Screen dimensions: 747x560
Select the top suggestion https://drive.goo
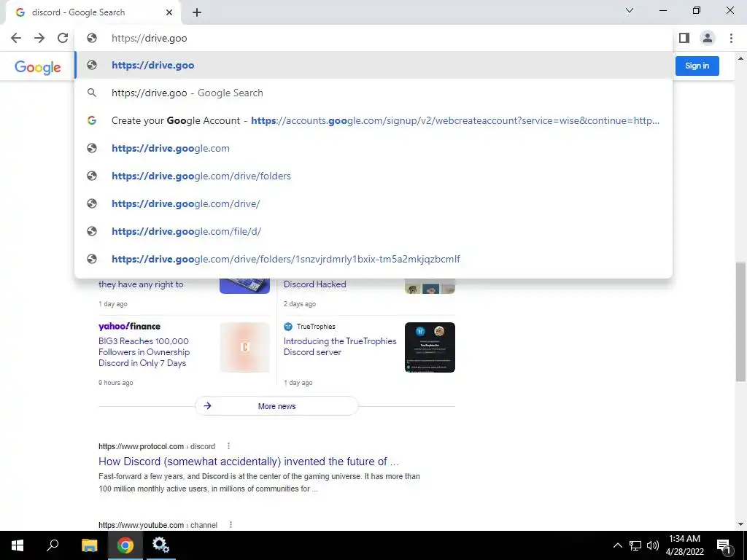pyautogui.click(x=373, y=65)
